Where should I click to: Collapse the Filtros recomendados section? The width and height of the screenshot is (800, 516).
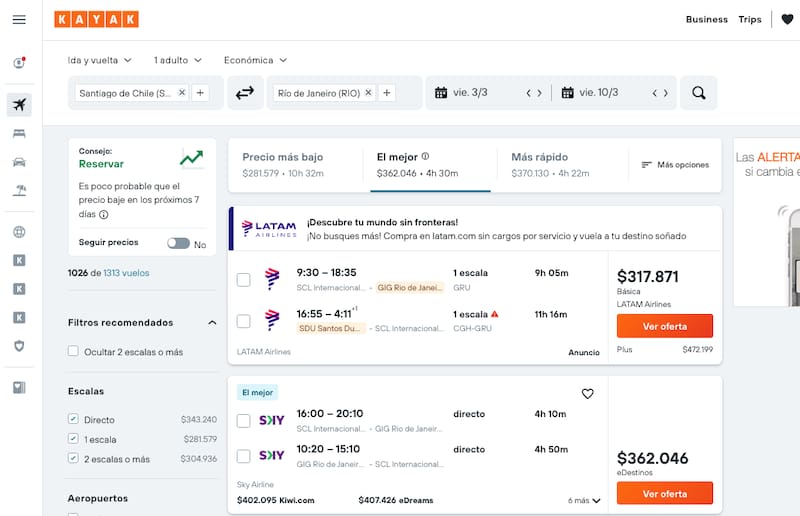point(211,323)
